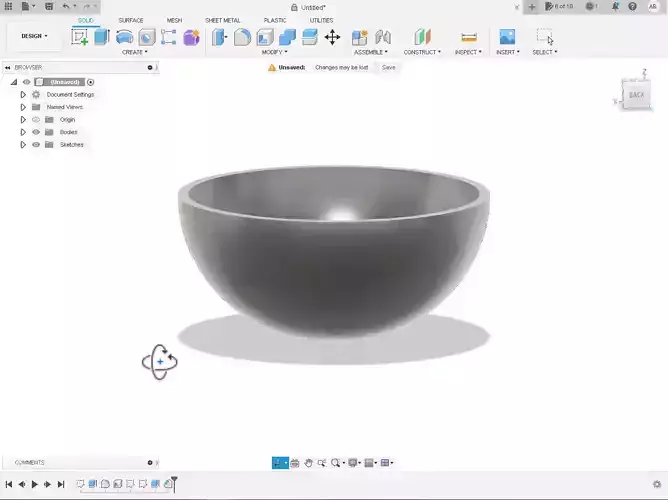This screenshot has width=668, height=500.
Task: Toggle visibility eye of Sketches folder
Action: click(x=36, y=145)
